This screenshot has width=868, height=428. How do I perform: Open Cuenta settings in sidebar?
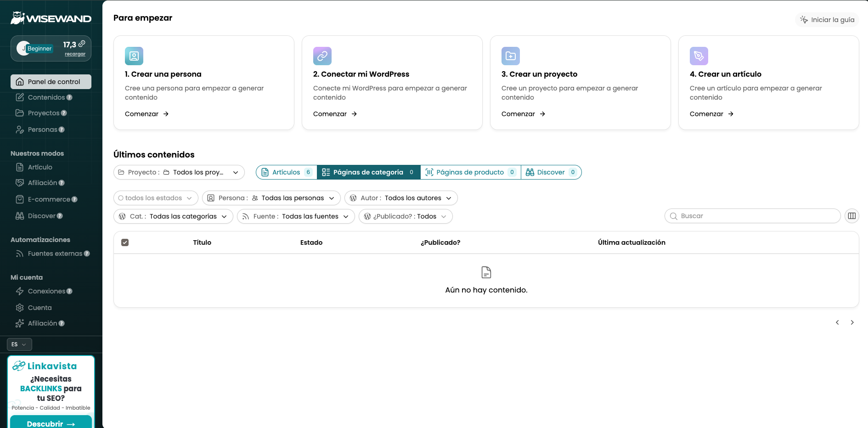click(39, 308)
